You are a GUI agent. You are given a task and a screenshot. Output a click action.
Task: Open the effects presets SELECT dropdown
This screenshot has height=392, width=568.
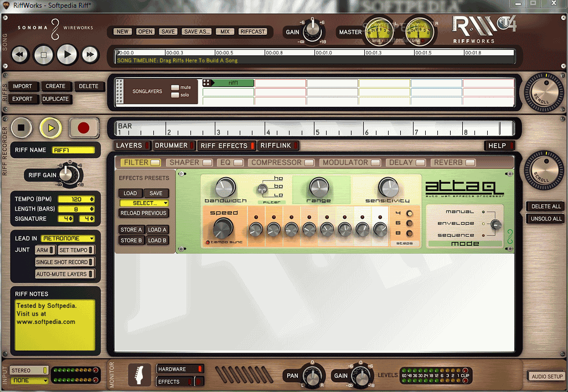point(144,203)
